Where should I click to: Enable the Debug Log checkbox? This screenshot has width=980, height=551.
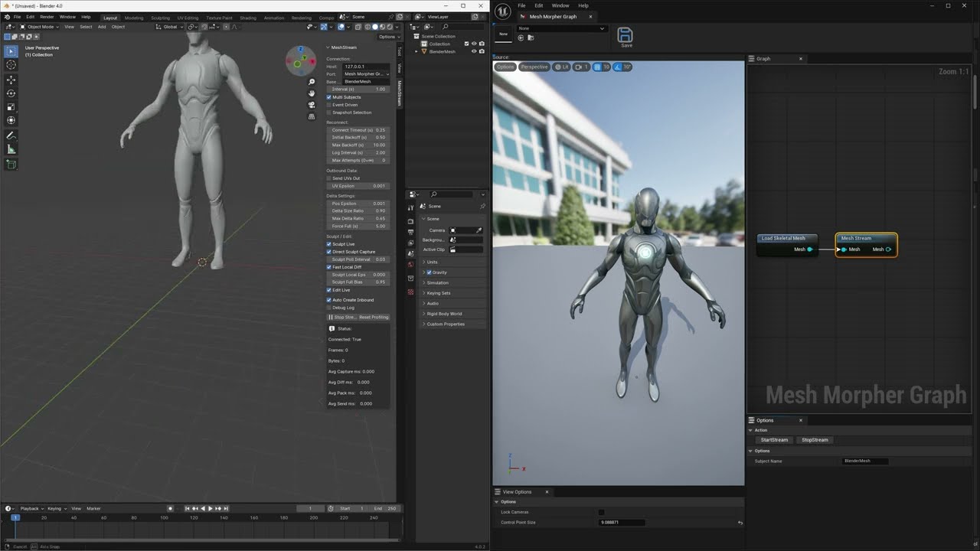(x=329, y=308)
